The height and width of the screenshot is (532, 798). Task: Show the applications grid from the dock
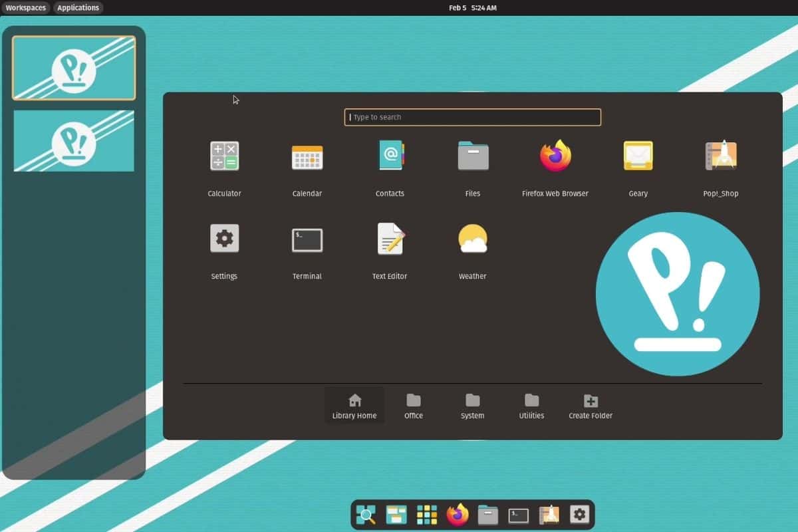pyautogui.click(x=426, y=514)
